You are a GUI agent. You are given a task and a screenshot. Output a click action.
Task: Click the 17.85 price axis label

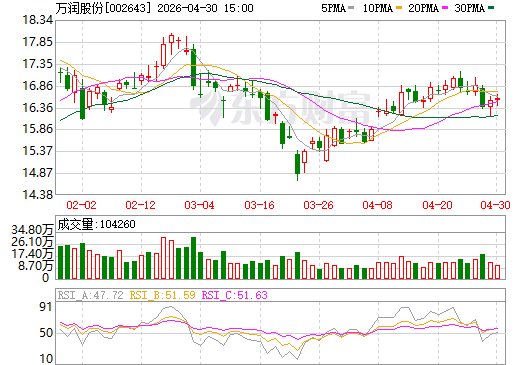point(37,42)
